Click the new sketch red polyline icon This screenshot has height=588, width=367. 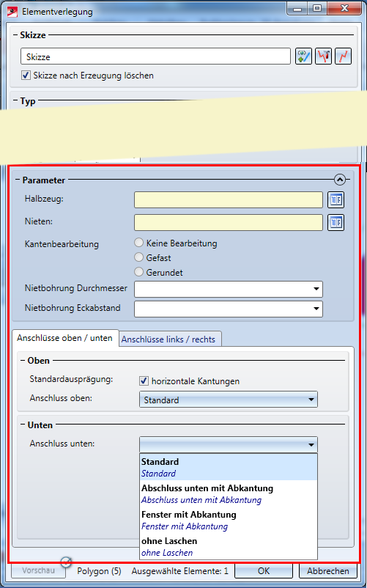(x=343, y=56)
